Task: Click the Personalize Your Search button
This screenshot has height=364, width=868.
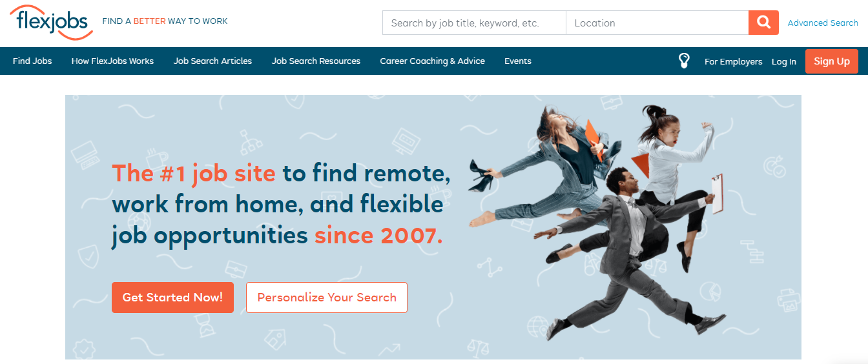Action: coord(327,298)
